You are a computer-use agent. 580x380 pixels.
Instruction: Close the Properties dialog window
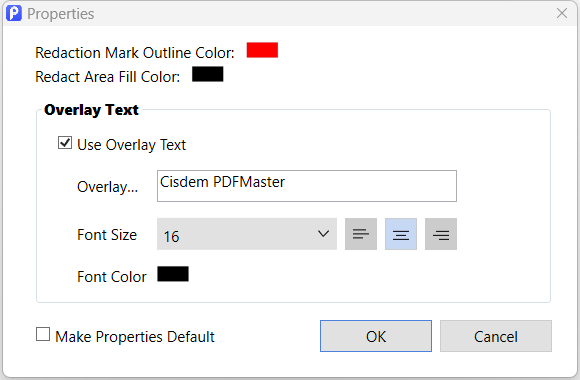562,13
